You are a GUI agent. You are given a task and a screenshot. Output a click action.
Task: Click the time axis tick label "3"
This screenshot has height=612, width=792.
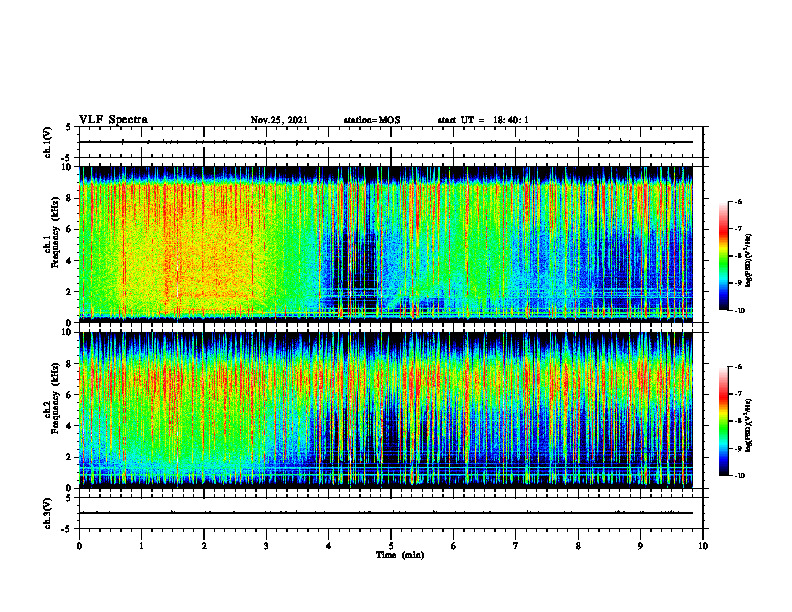[266, 546]
